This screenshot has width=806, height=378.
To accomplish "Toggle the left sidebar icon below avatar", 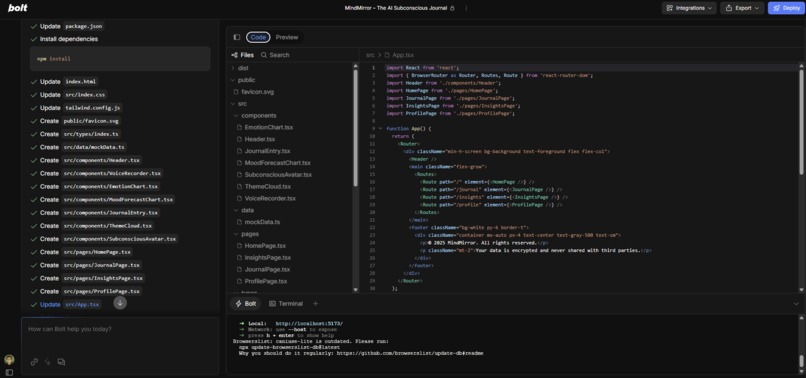I will coord(9,372).
